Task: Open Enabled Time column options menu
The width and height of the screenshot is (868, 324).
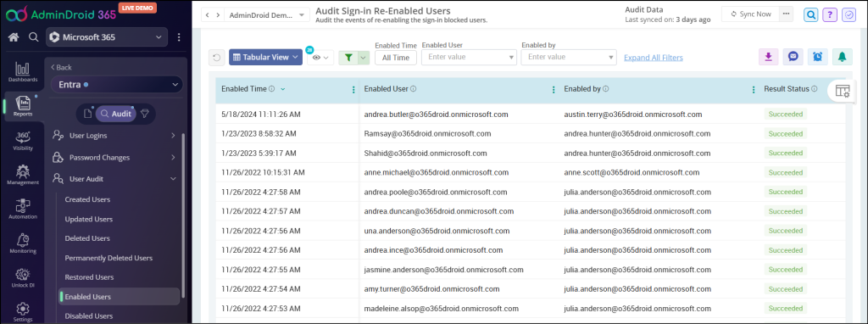Action: 353,90
